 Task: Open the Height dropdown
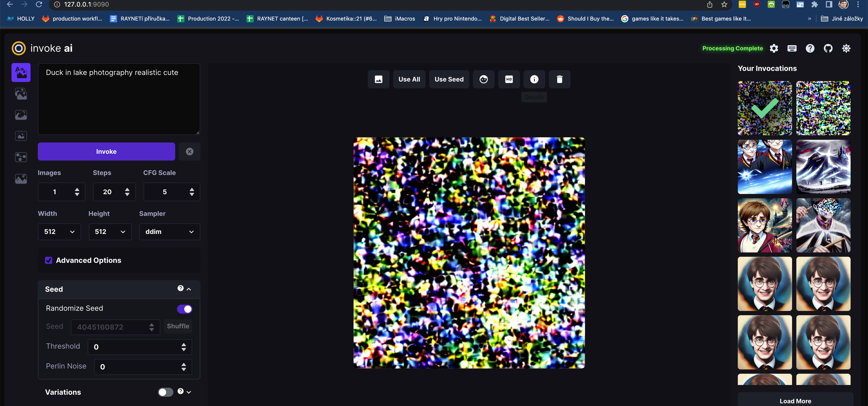click(110, 232)
